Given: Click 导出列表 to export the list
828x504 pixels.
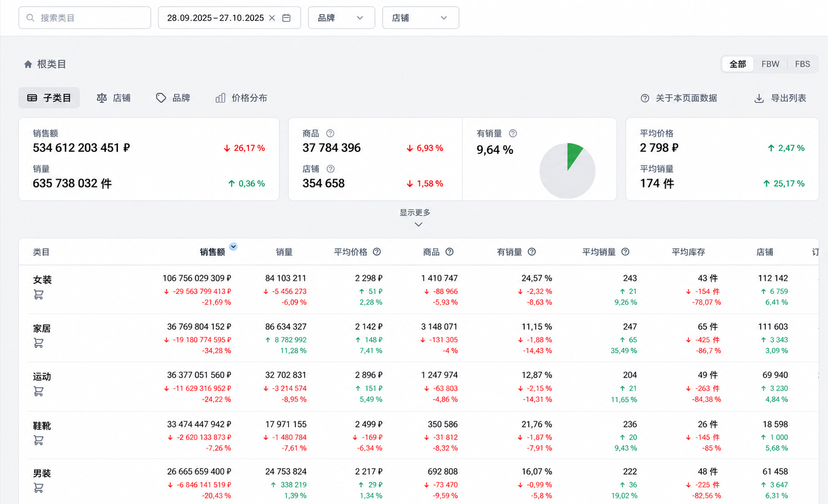Looking at the screenshot, I should pos(780,98).
